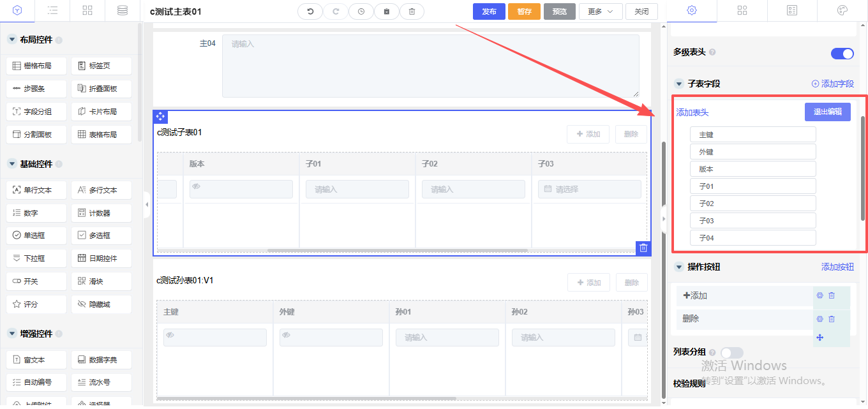
Task: Click the 主04 multiline text input
Action: [430, 66]
